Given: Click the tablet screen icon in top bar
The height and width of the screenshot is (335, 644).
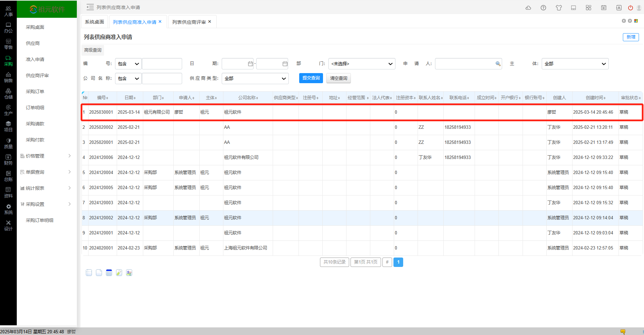Looking at the screenshot, I should click(x=574, y=8).
